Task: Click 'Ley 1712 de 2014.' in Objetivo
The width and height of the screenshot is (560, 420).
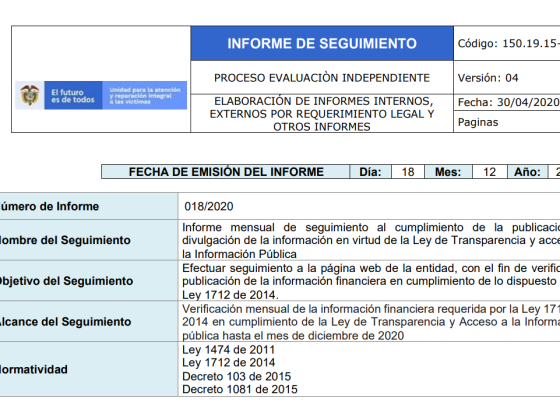Action: [230, 295]
